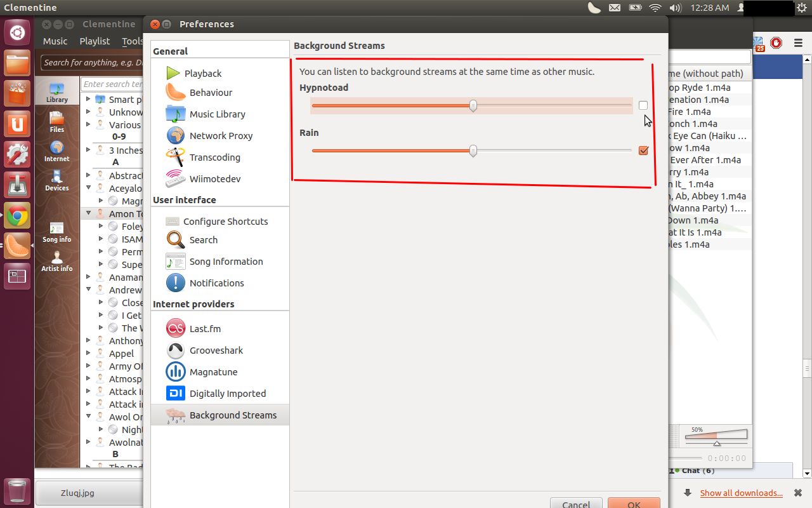Enable the Hypnotoad background stream

coord(643,105)
